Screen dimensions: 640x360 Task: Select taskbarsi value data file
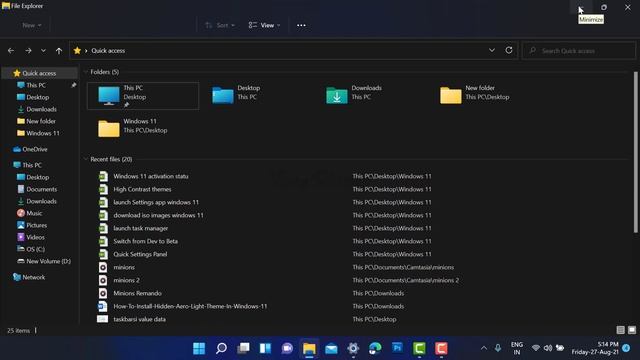(x=139, y=320)
